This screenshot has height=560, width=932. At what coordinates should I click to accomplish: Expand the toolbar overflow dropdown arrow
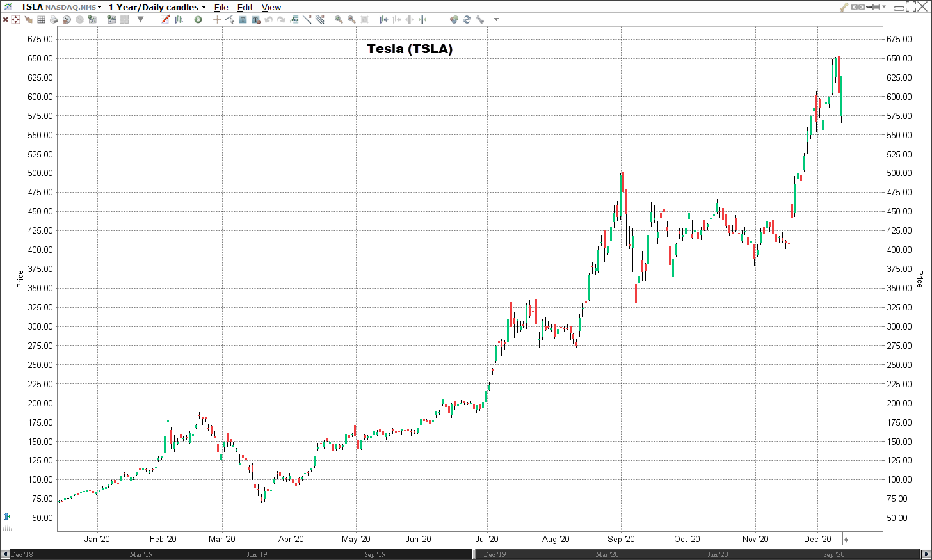tap(496, 20)
